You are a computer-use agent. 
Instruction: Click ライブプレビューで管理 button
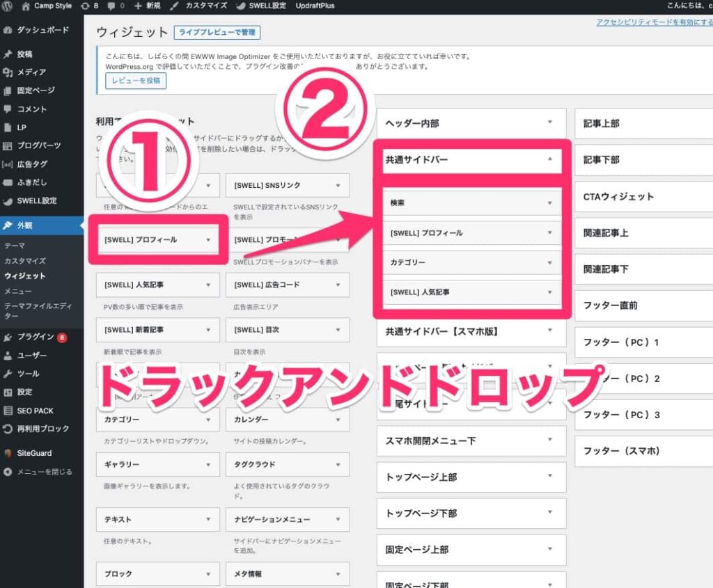point(217,32)
